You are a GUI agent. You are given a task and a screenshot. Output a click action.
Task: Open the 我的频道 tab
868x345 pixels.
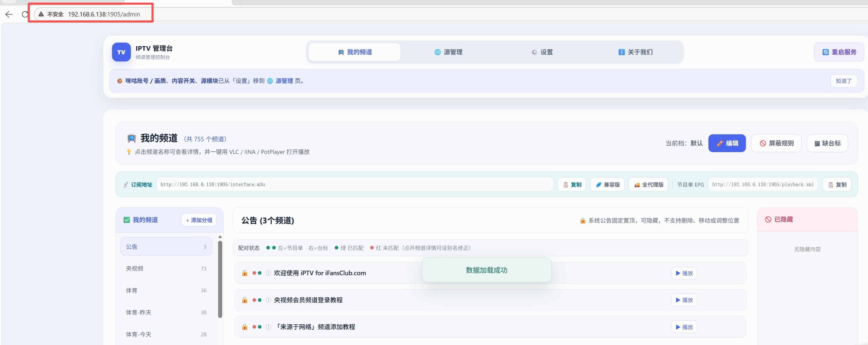point(355,52)
